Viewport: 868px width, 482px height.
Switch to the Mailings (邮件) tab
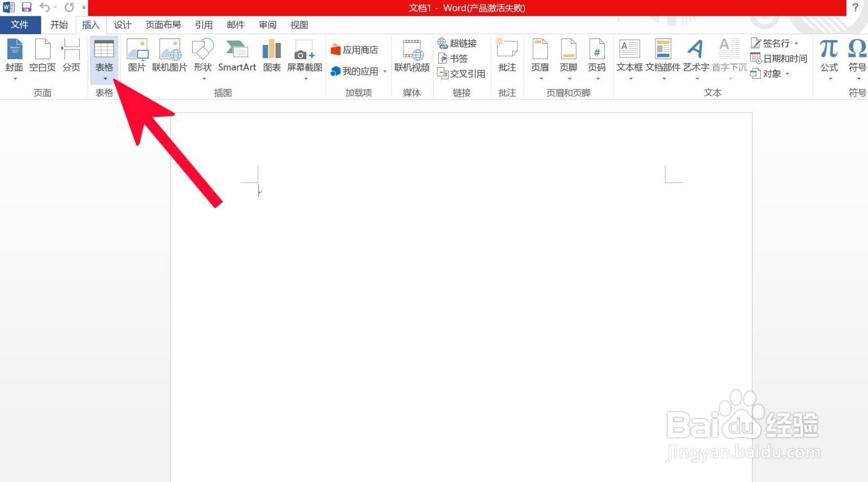coord(235,25)
